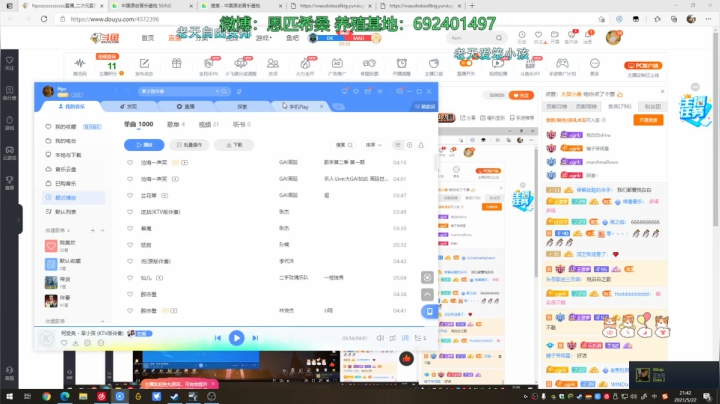Open the 视频 21 sub-tab

pyautogui.click(x=208, y=124)
